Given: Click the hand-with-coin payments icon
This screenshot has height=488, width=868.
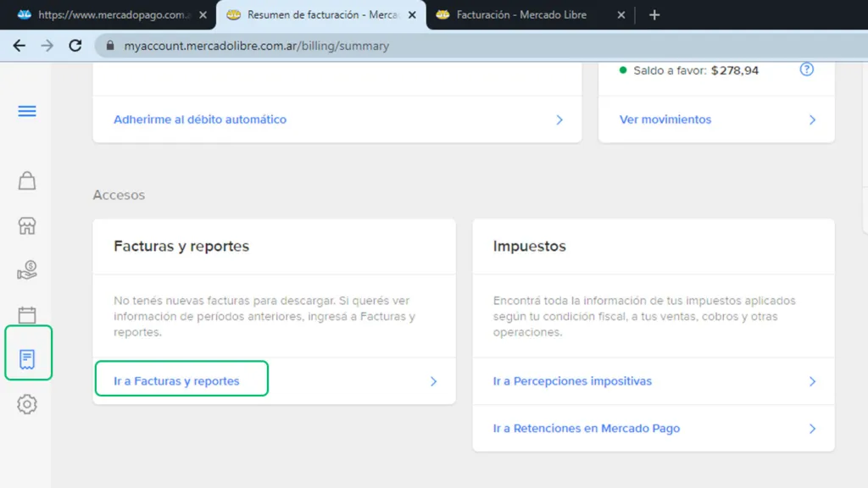Looking at the screenshot, I should pos(28,270).
